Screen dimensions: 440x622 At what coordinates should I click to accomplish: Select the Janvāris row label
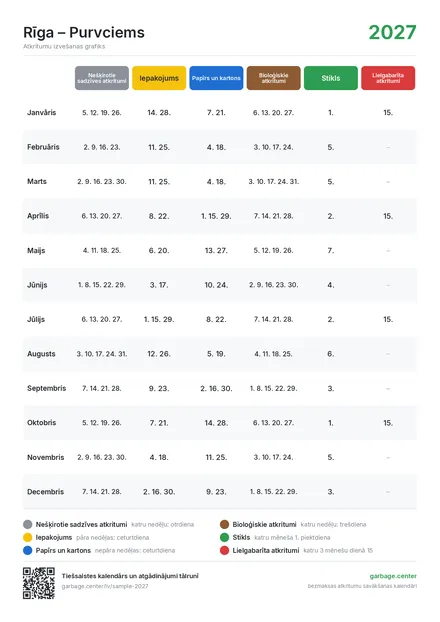42,113
